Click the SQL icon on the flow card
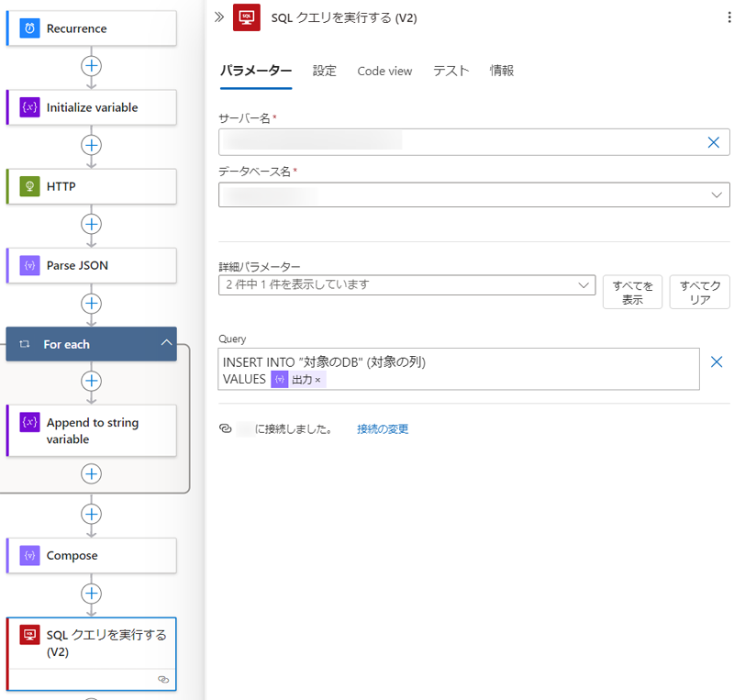 (x=29, y=635)
